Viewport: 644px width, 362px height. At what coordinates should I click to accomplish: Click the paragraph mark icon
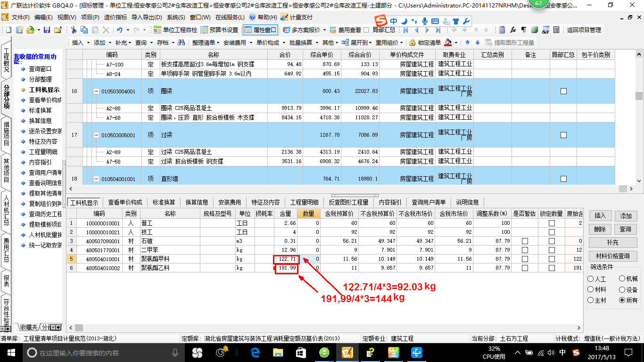(523, 30)
